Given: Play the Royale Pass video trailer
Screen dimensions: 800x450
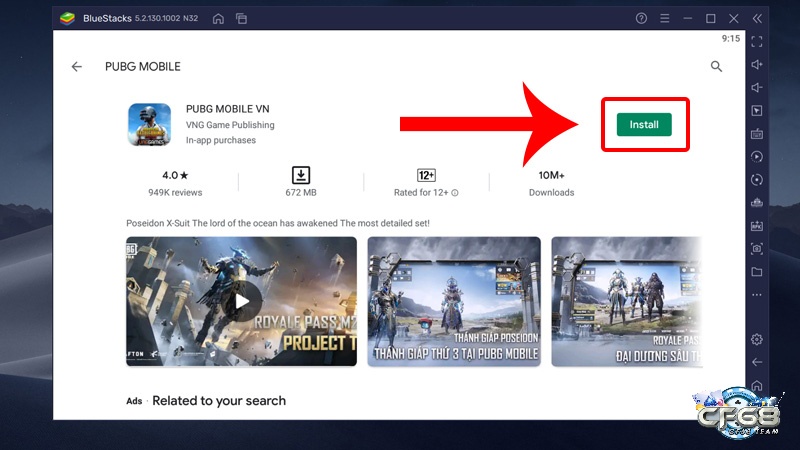Looking at the screenshot, I should click(x=241, y=301).
